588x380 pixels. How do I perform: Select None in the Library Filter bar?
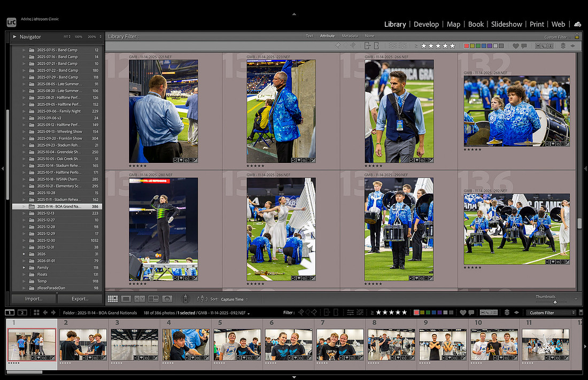369,36
